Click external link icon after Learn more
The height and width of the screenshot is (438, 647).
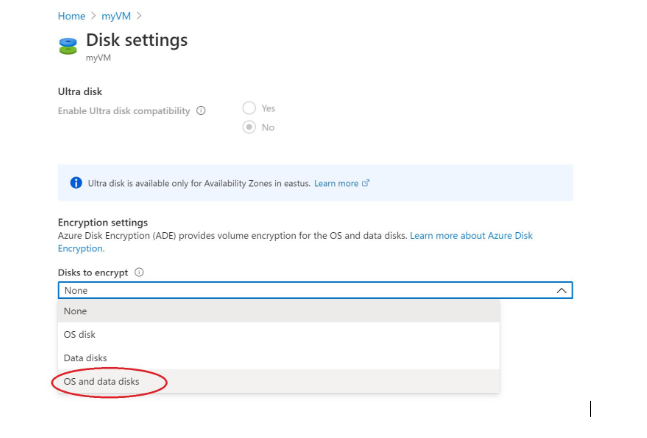[x=366, y=183]
